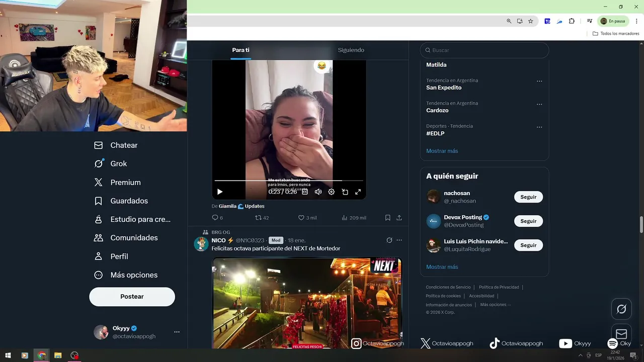
Task: Open floating messages envelope button
Action: point(621,334)
